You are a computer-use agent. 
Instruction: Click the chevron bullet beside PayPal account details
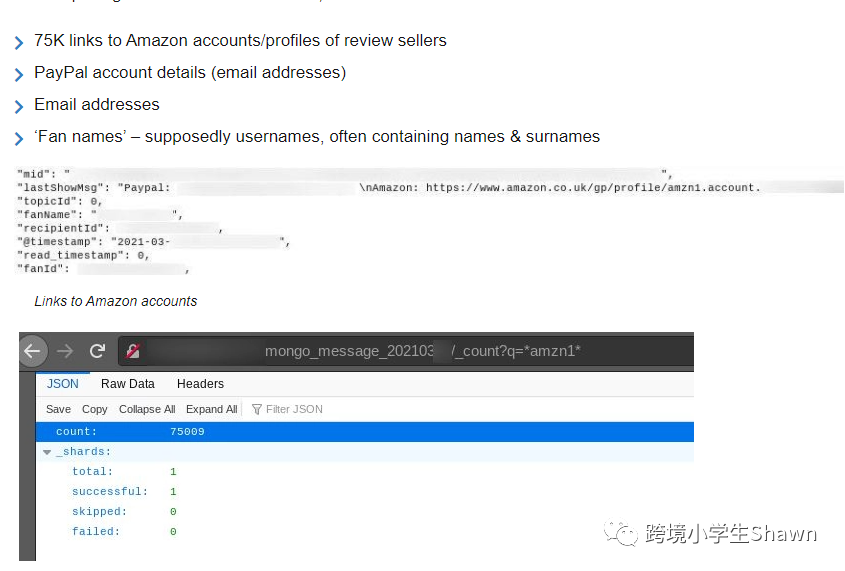(19, 75)
